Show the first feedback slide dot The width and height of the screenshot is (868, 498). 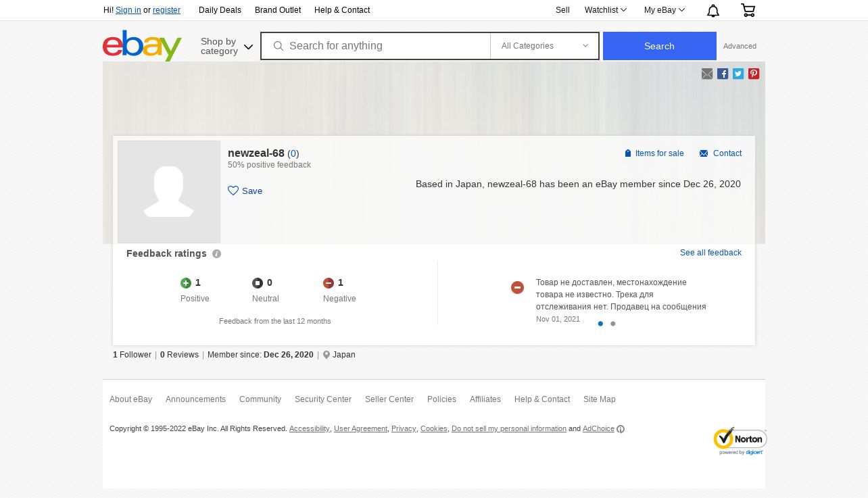600,324
